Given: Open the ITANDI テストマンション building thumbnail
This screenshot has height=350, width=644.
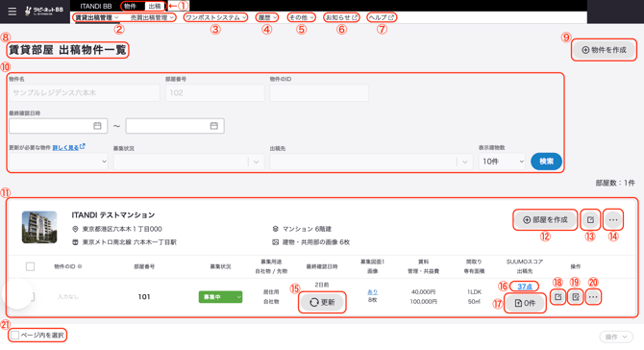Looking at the screenshot, I should click(x=39, y=227).
